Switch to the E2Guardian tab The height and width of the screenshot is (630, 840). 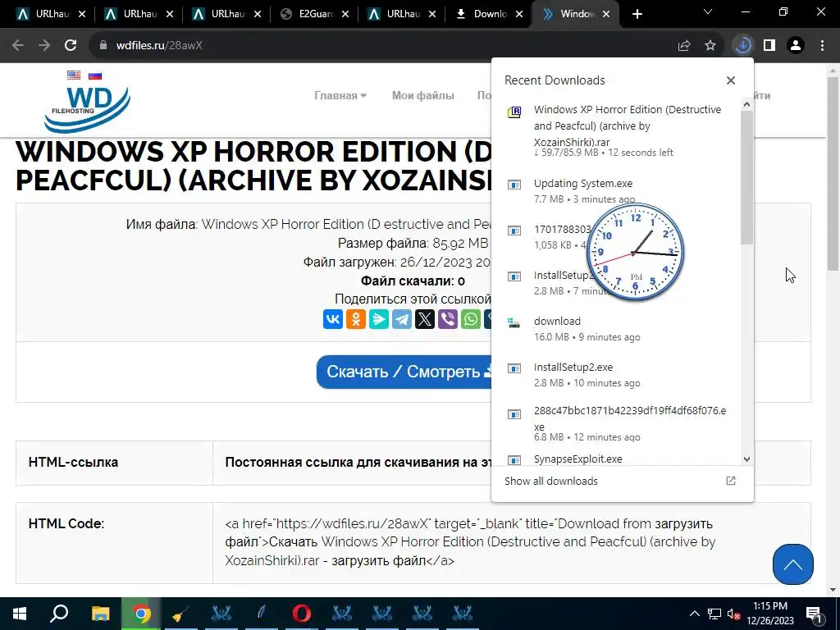[314, 15]
